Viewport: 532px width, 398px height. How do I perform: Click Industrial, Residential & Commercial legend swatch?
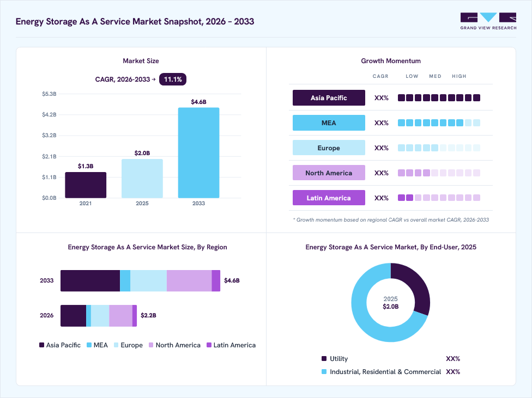[324, 372]
